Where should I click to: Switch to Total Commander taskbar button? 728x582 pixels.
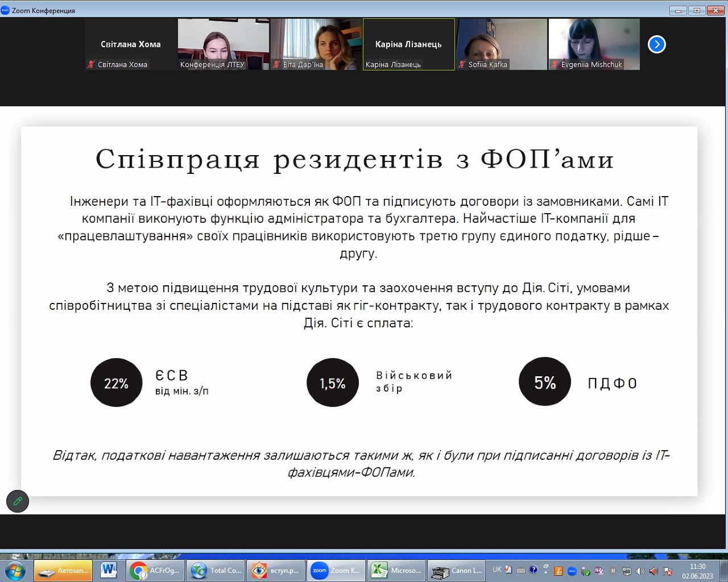[x=216, y=570]
